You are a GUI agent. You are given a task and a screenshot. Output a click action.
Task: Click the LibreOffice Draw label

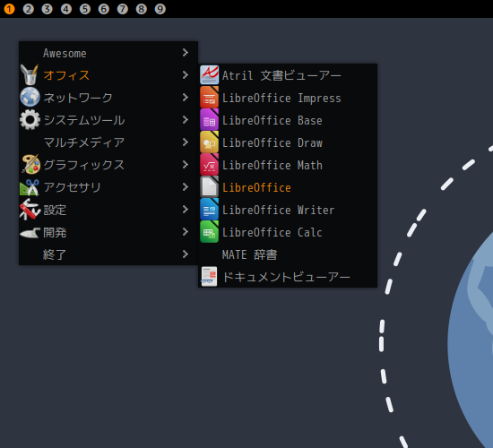coord(272,142)
